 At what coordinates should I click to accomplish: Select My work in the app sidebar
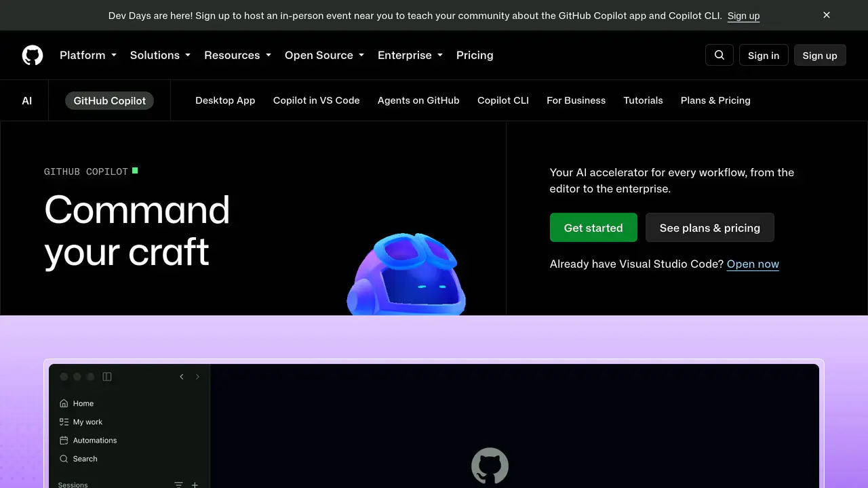pos(88,422)
